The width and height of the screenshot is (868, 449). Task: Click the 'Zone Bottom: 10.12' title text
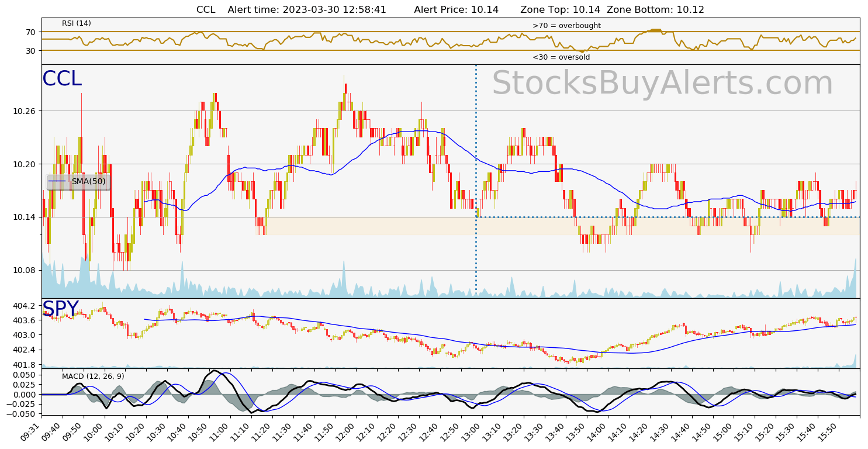pyautogui.click(x=656, y=9)
